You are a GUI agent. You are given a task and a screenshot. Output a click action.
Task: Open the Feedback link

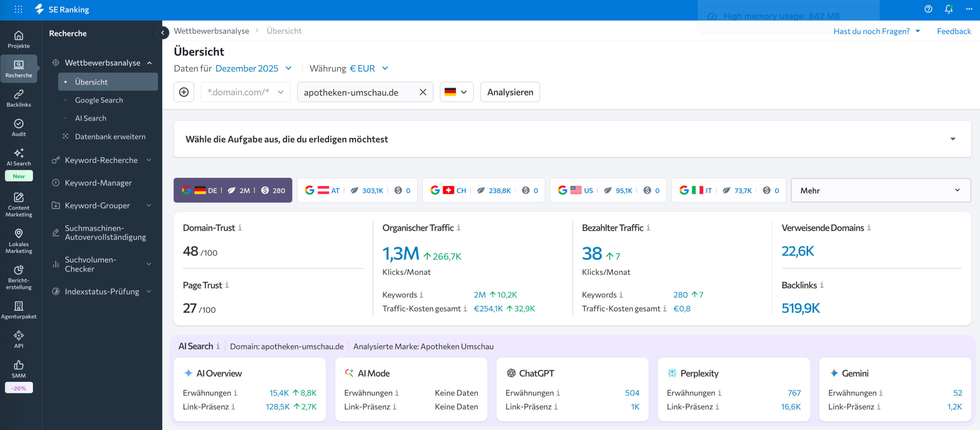[954, 31]
